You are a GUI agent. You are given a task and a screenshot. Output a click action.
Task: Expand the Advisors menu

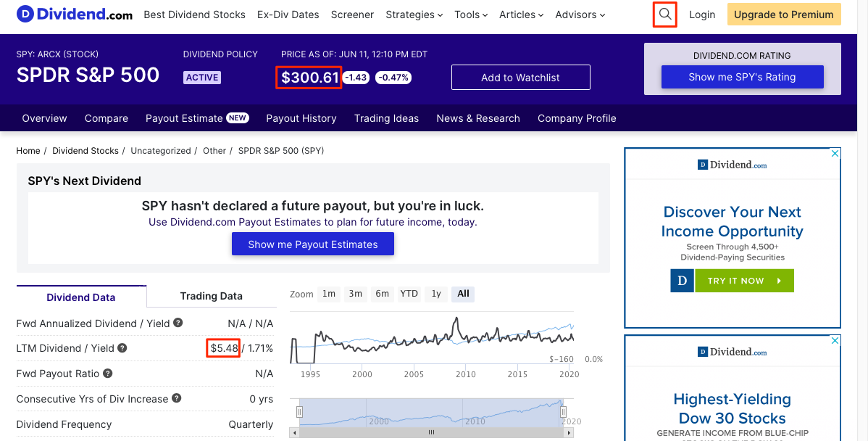pyautogui.click(x=580, y=15)
